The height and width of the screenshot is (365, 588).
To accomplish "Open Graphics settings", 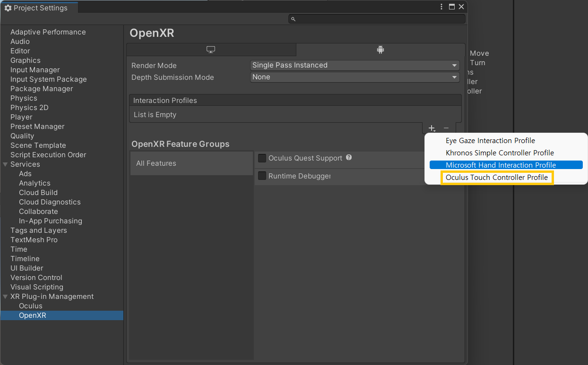I will pyautogui.click(x=26, y=60).
